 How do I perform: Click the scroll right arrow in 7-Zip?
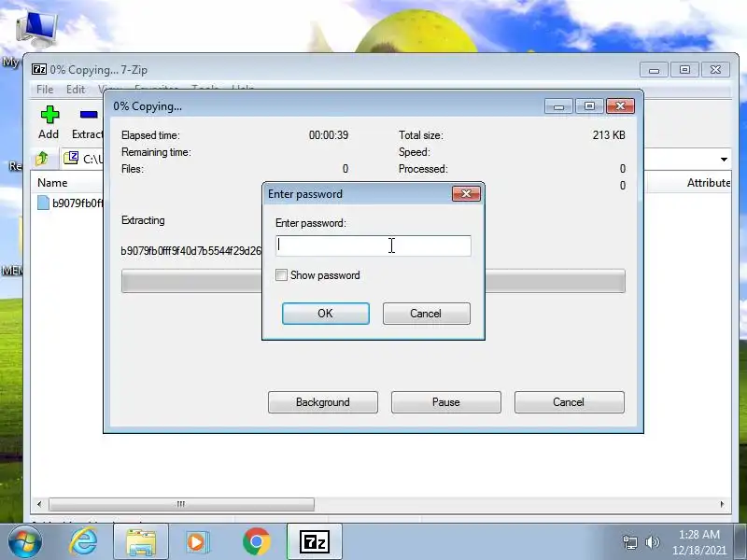coord(722,504)
